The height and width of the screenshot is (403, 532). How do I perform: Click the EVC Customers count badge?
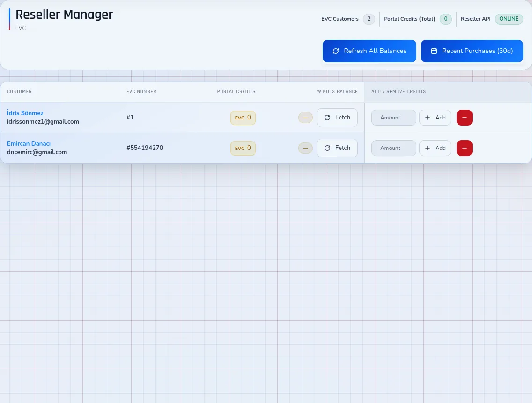click(x=369, y=19)
